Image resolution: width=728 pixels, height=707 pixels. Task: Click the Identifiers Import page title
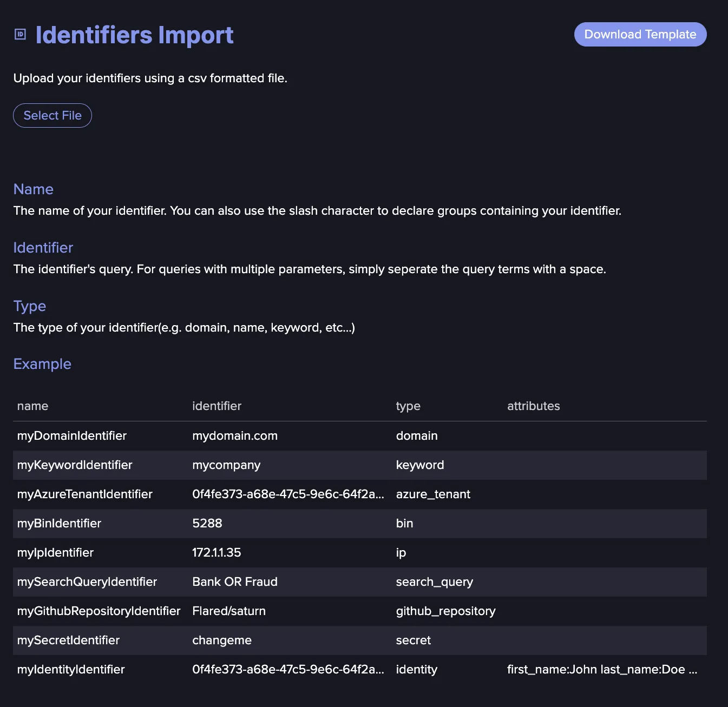pos(134,35)
